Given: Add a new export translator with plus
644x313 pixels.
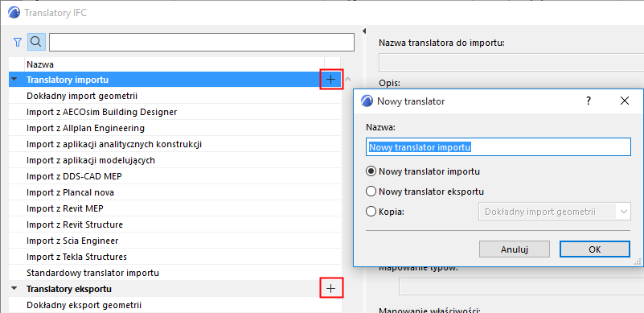Looking at the screenshot, I should tap(331, 289).
